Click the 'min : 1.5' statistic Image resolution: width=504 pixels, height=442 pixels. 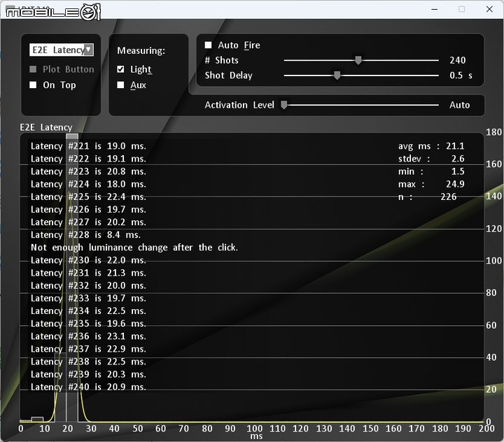(431, 171)
